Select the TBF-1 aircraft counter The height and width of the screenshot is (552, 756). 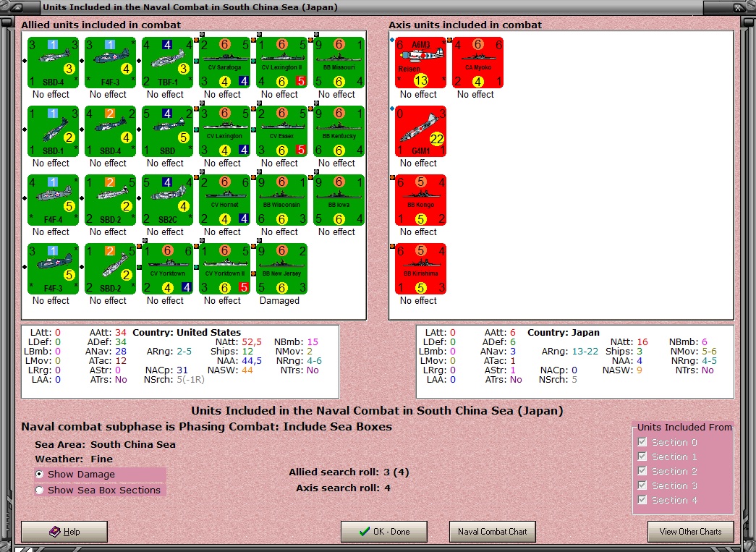167,63
